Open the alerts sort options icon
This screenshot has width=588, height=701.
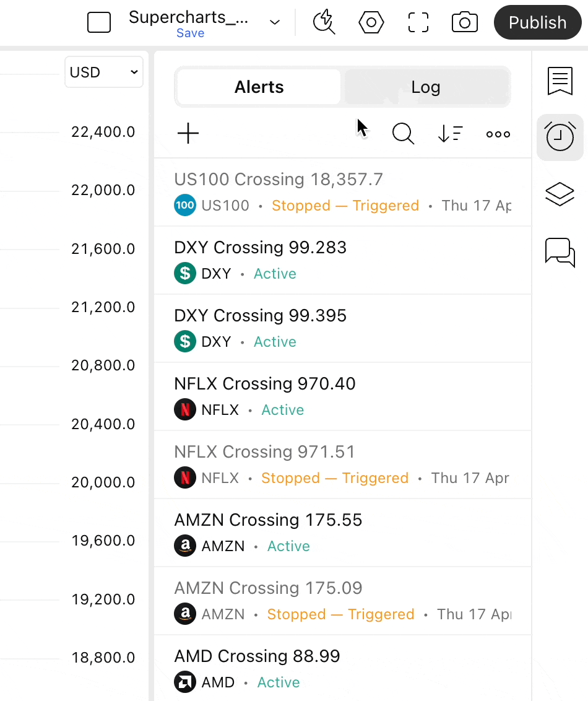[x=450, y=134]
